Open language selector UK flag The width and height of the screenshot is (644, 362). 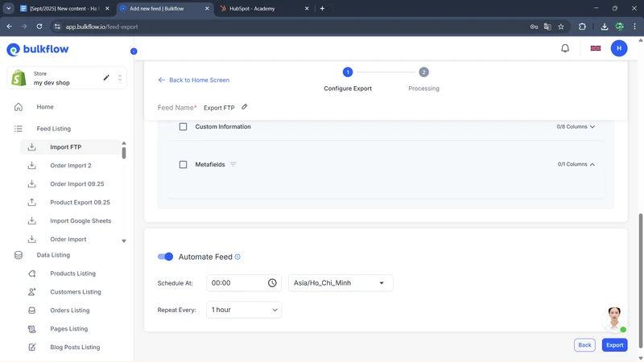click(x=596, y=48)
